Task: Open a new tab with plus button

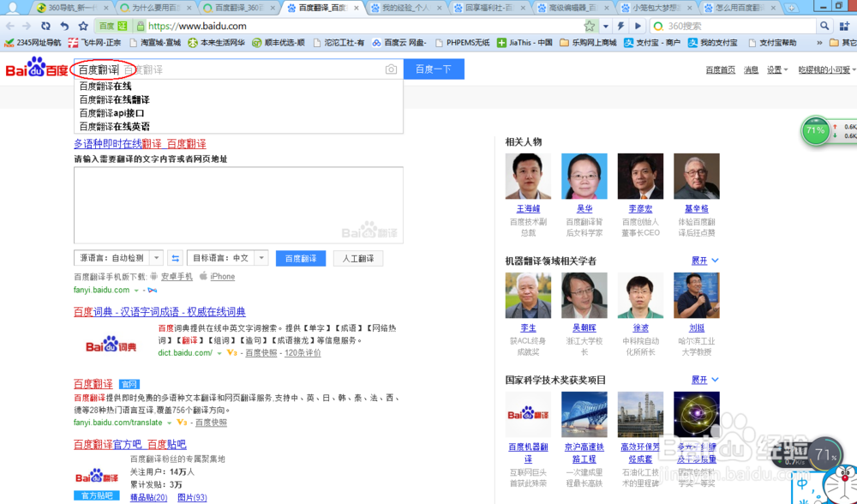Action: (791, 8)
